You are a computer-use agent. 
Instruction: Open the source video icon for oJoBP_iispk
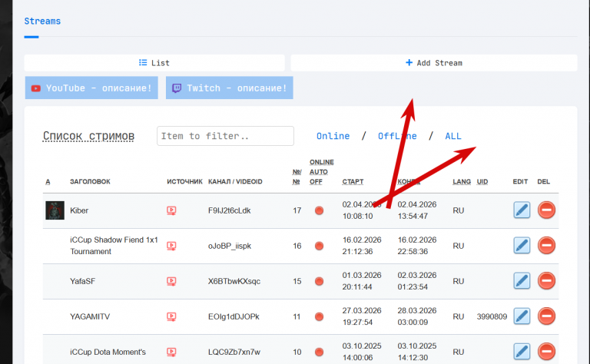pyautogui.click(x=171, y=246)
